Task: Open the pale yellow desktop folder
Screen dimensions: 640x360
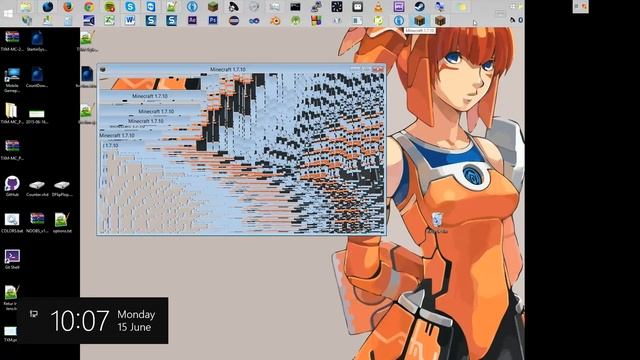Action: click(12, 113)
